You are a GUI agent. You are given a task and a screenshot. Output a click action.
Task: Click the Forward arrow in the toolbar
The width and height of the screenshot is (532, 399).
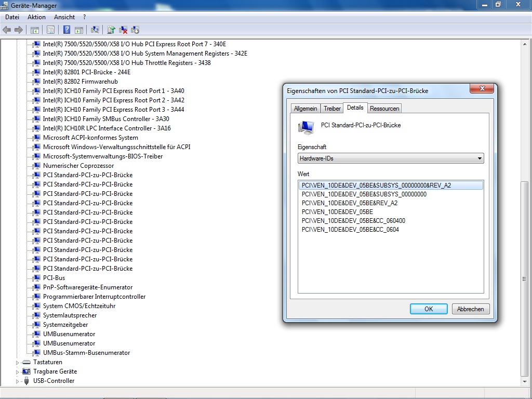coord(19,30)
